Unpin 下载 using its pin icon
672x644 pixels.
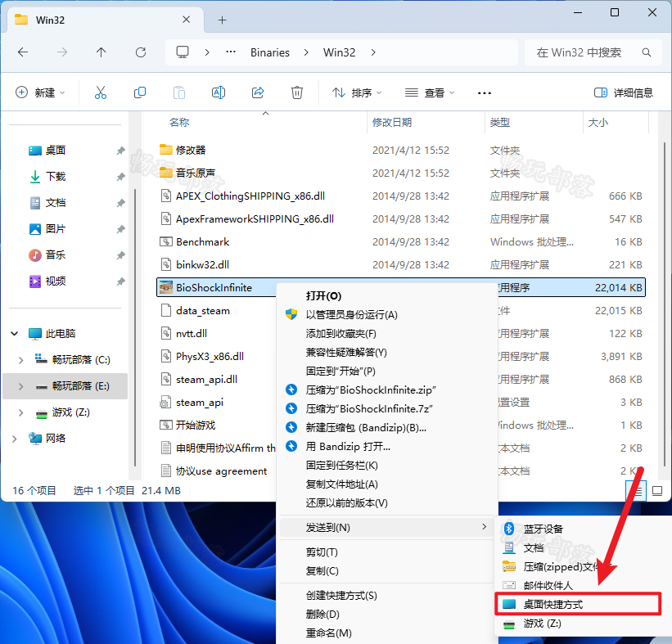click(121, 177)
